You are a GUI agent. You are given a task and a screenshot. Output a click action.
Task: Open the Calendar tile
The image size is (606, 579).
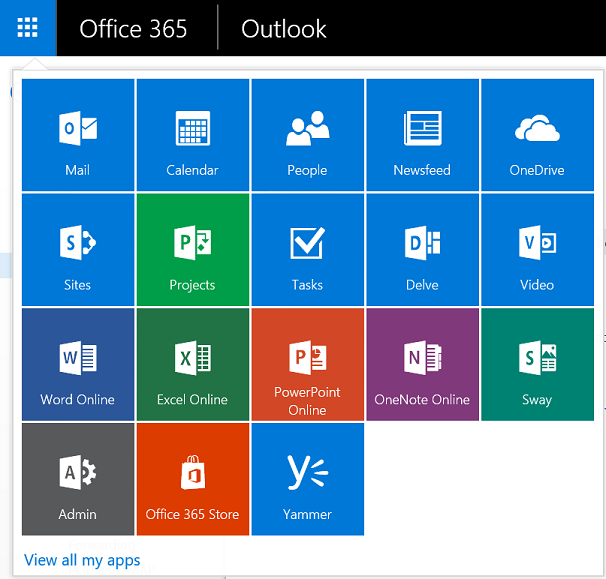[x=193, y=135]
